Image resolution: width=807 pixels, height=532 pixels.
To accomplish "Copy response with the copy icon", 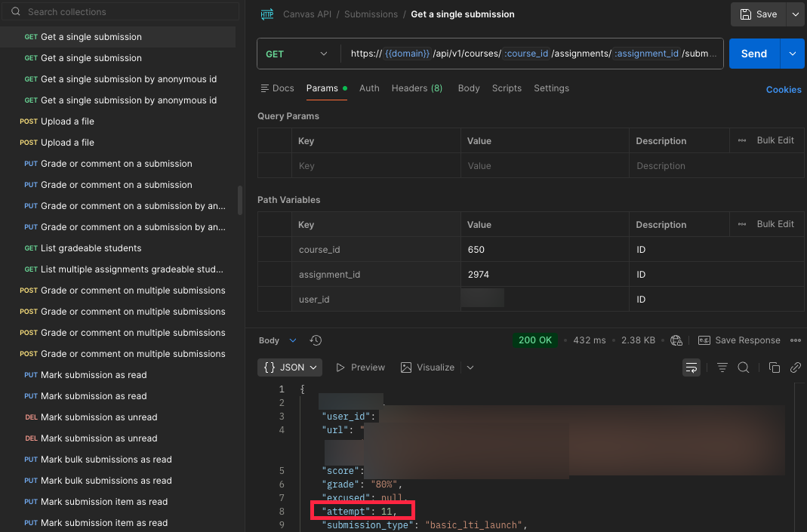I will point(774,367).
